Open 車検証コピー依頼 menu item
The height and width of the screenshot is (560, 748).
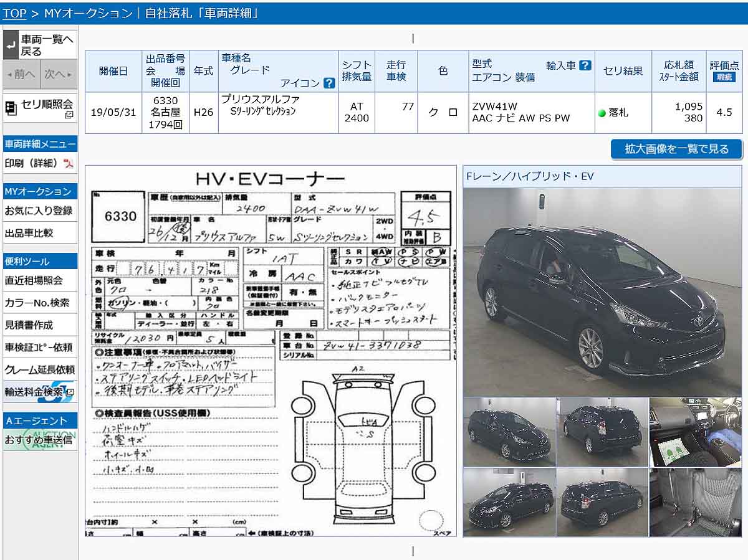(x=40, y=347)
